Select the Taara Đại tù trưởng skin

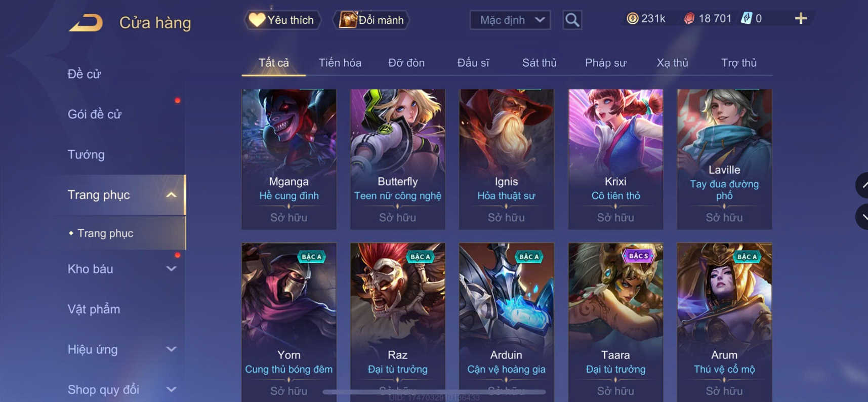coord(615,323)
